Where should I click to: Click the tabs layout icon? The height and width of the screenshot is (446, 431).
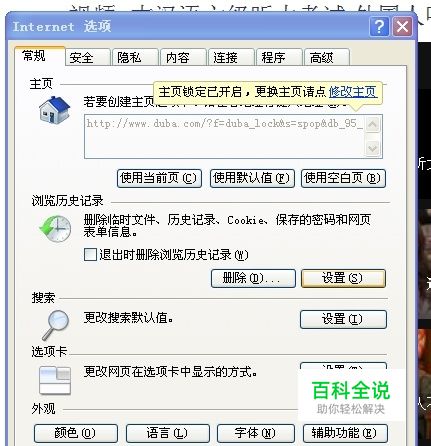(55, 380)
